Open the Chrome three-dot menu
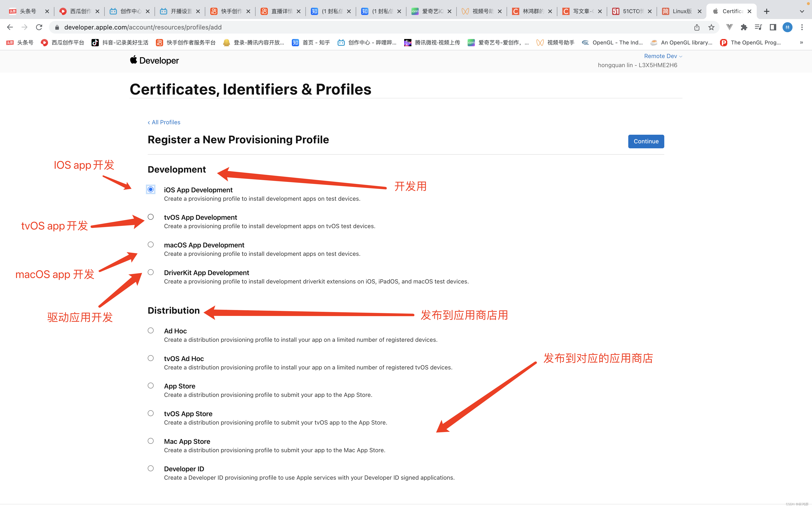The width and height of the screenshot is (812, 508). (x=802, y=27)
